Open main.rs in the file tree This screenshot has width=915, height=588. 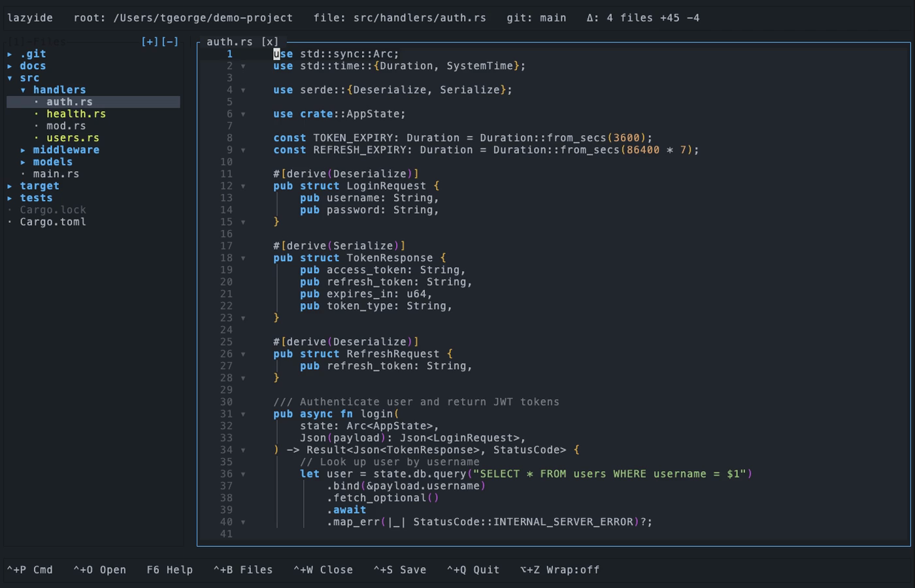[56, 174]
